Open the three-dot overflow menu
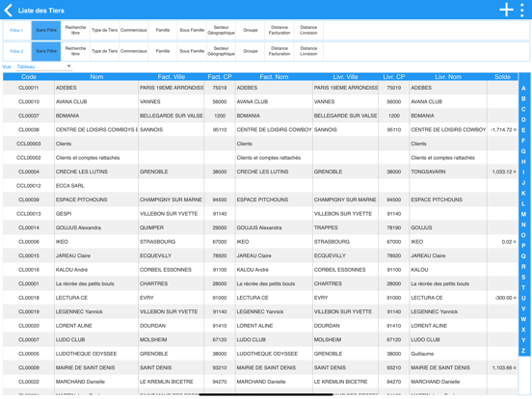The height and width of the screenshot is (399, 532). (521, 11)
